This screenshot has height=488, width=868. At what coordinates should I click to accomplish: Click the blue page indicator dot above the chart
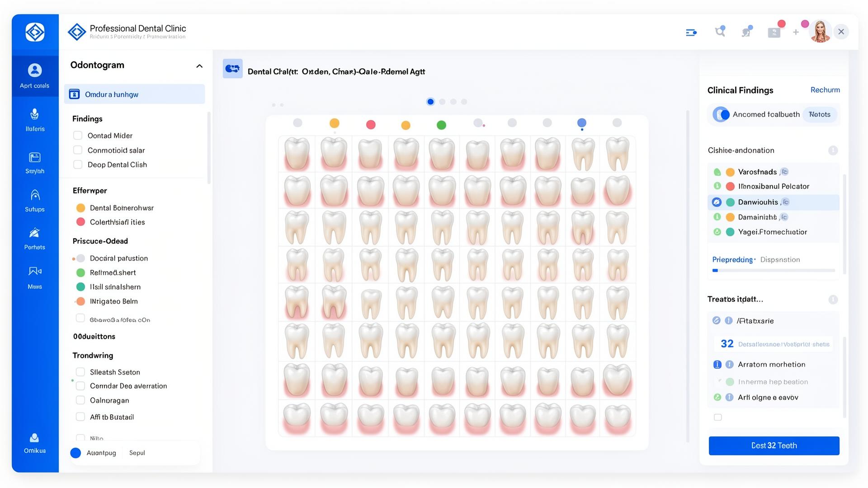(x=430, y=102)
